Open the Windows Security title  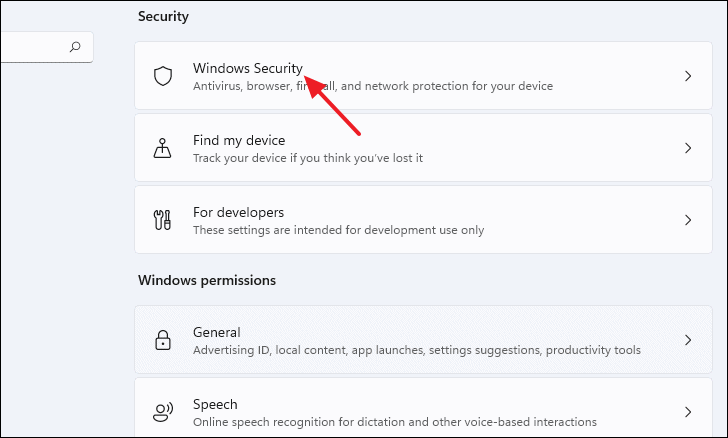coord(248,68)
